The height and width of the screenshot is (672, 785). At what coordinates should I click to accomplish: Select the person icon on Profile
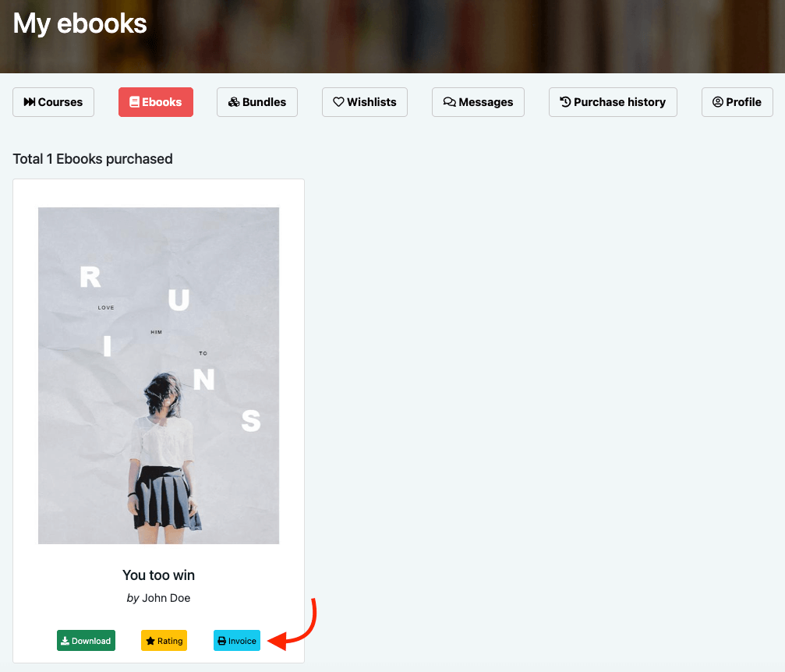(717, 101)
